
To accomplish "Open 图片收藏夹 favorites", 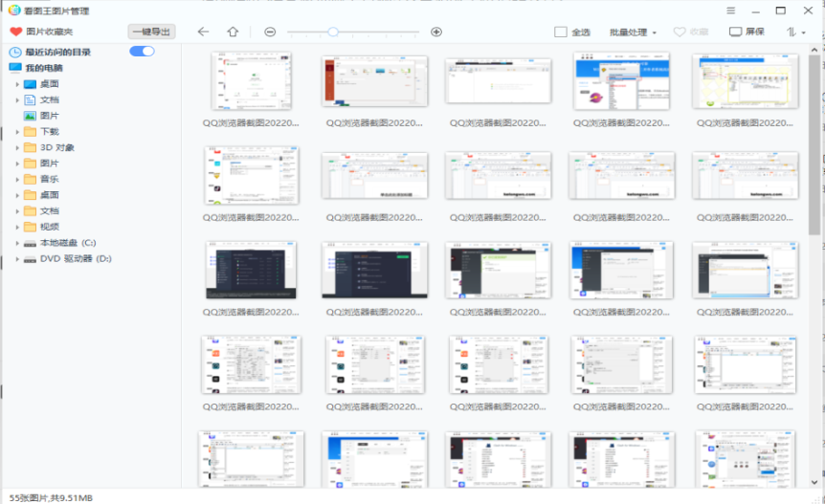I will [50, 33].
